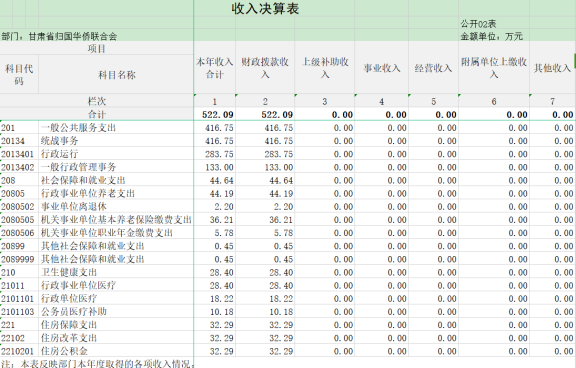576x368 pixels.
Task: Select the 附属单位上缴收入 header cell
Action: (x=494, y=68)
